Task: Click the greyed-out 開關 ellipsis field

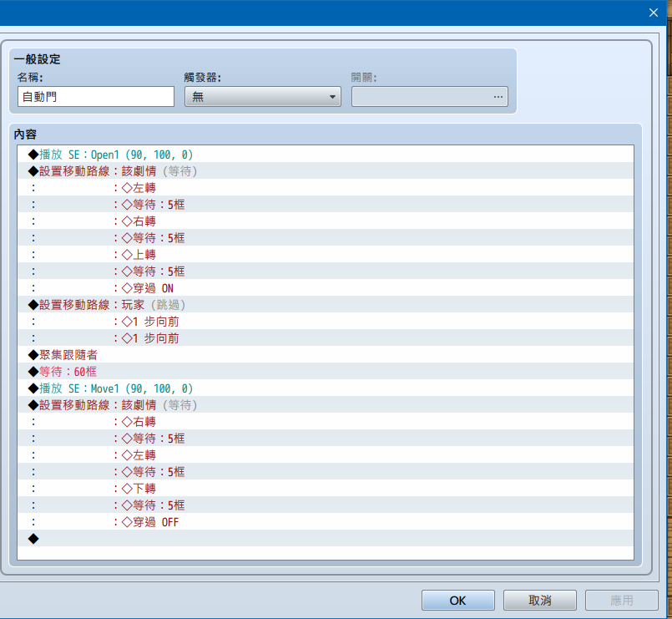Action: (x=429, y=97)
